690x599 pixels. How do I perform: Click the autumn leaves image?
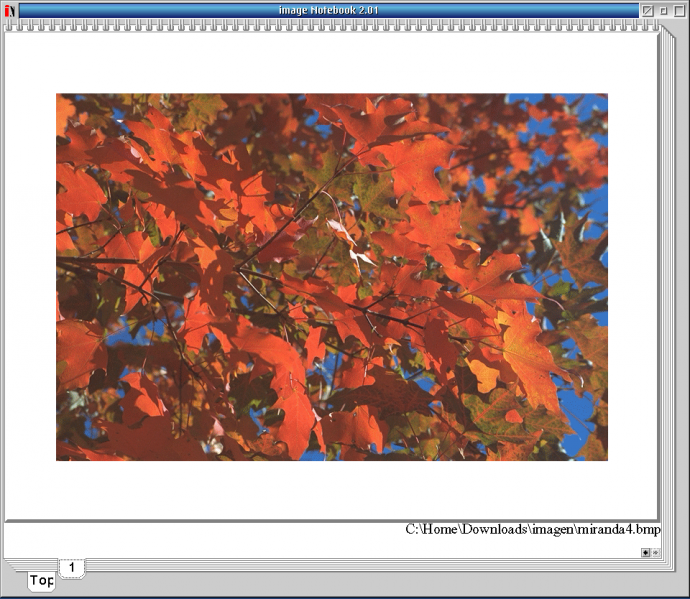(x=332, y=277)
